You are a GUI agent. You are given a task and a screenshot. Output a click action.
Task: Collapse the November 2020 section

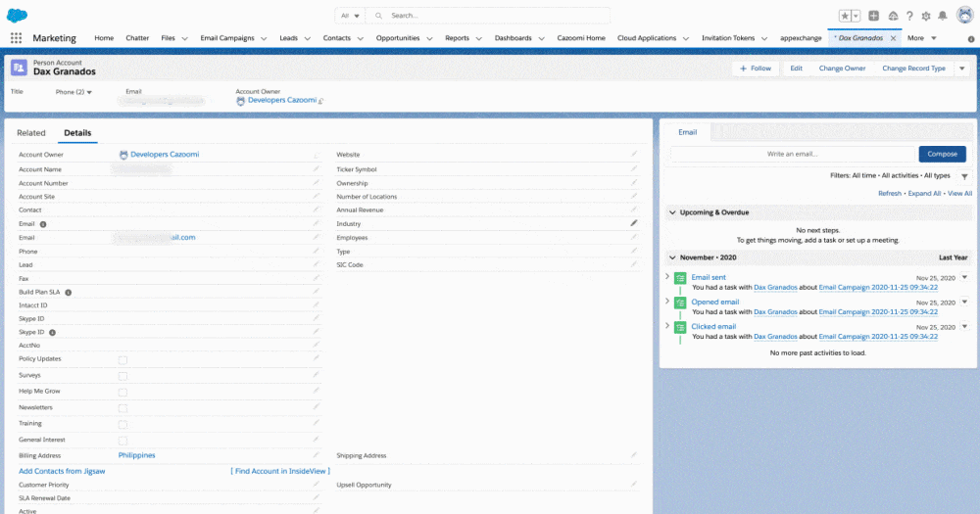(x=672, y=257)
